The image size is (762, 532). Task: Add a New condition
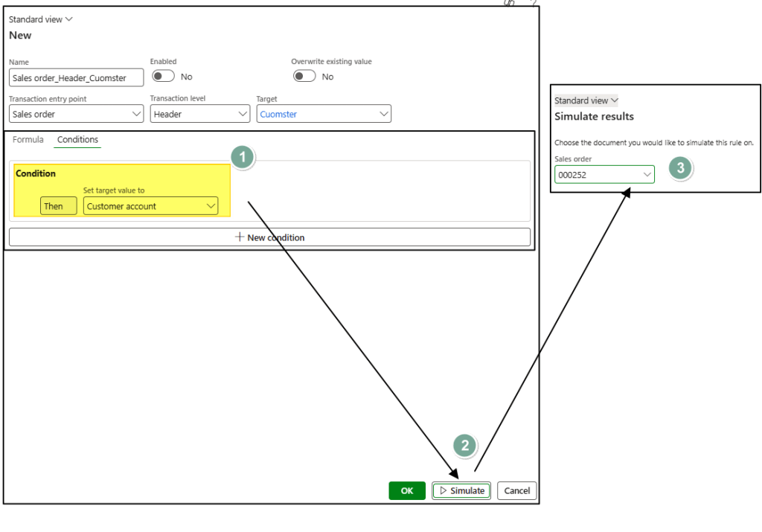(269, 237)
